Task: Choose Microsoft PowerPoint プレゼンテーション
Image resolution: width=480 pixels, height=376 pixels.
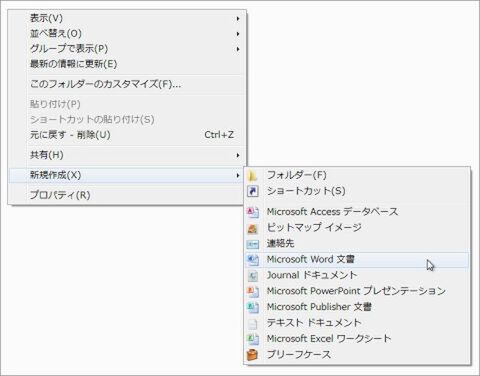Action: (357, 291)
